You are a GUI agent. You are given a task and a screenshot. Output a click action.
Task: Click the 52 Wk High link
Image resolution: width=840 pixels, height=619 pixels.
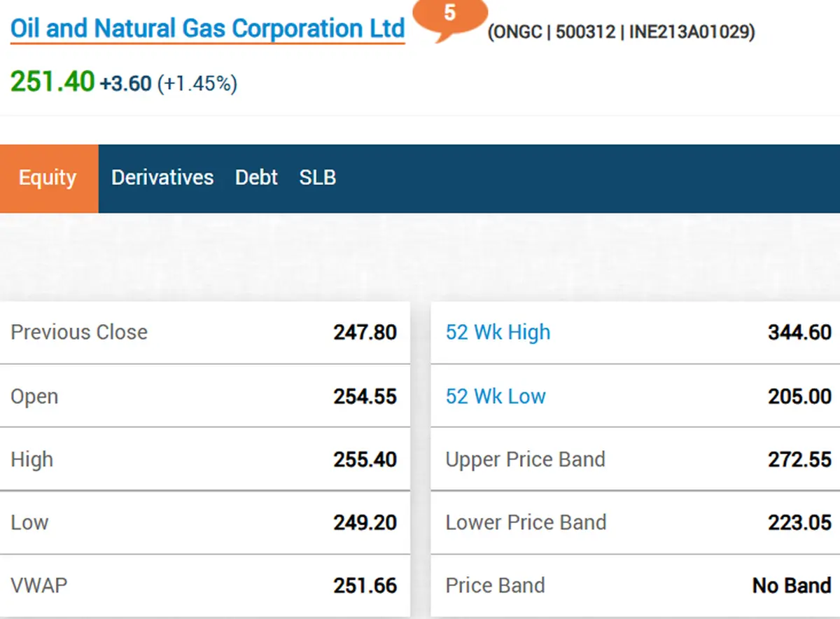[x=498, y=332]
